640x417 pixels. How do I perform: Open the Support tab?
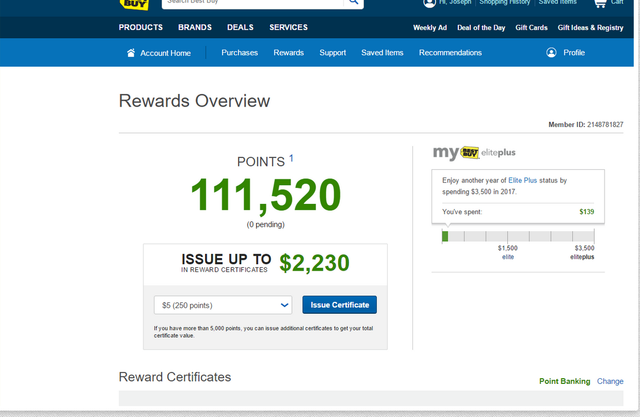(333, 53)
